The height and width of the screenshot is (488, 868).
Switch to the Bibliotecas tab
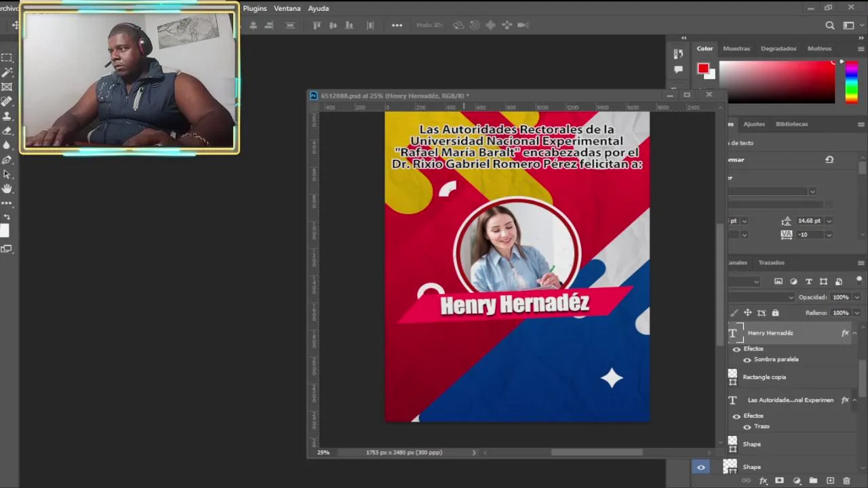pos(792,124)
